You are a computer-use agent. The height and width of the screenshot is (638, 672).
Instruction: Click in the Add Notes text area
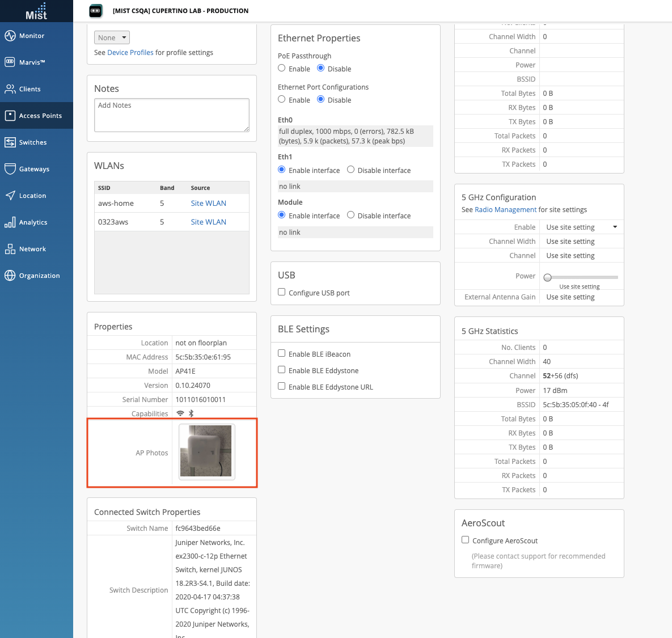pos(172,115)
